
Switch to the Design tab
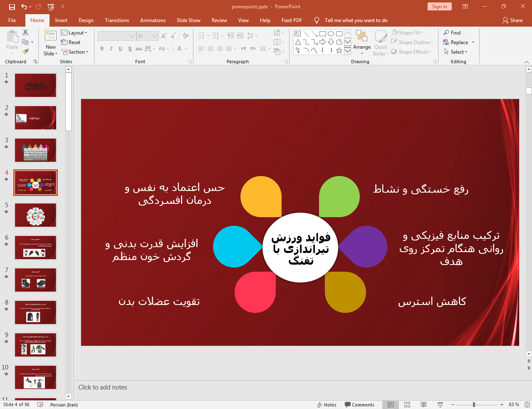click(86, 20)
